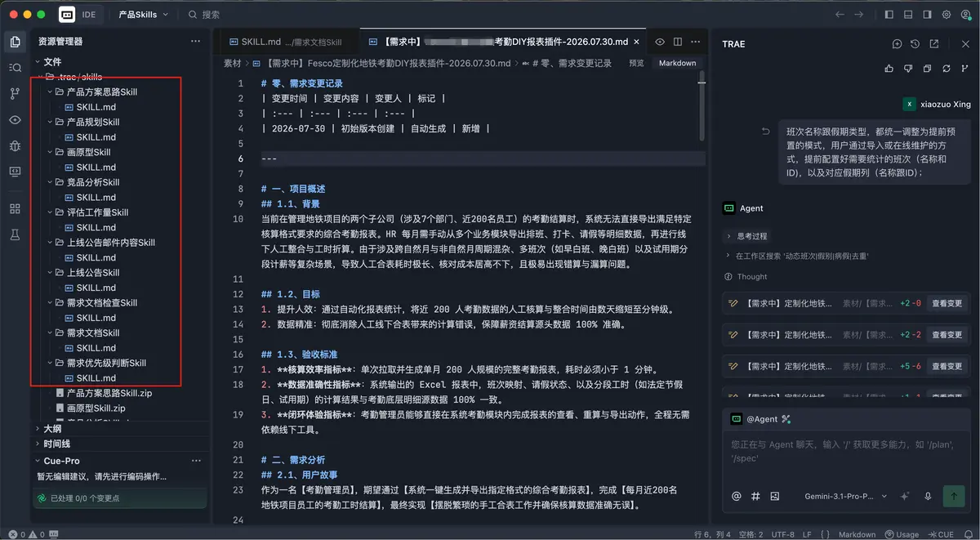
Task: Switch editor to 预览 mode
Action: [x=636, y=63]
